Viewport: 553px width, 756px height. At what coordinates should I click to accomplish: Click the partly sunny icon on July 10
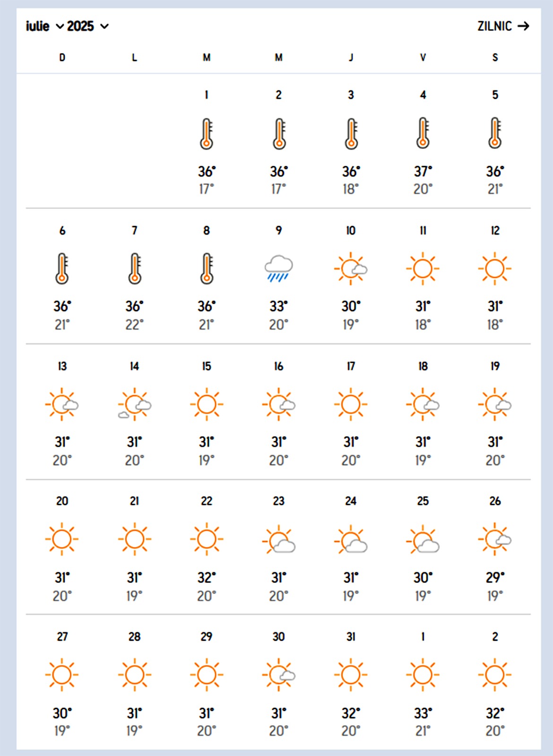tap(351, 269)
